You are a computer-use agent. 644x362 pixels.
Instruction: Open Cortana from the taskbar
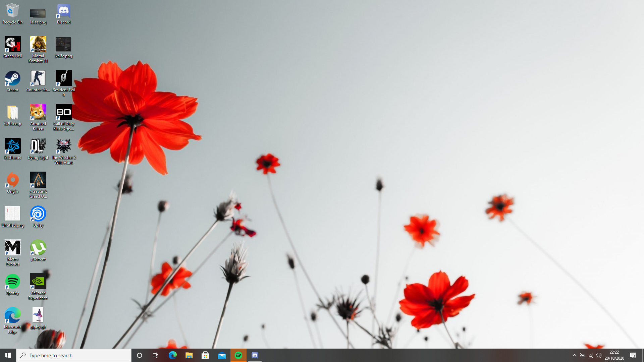(x=140, y=355)
